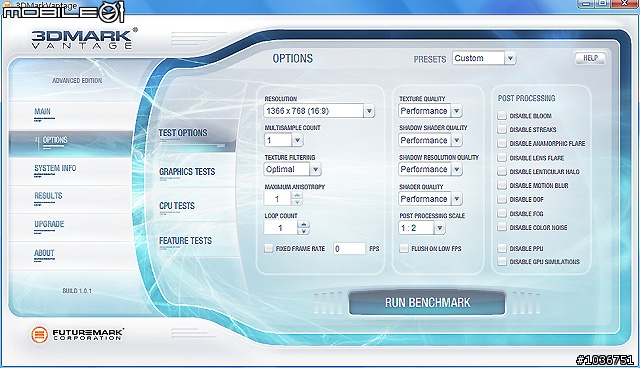Open the Shadow Shader Quality dropdown
Image resolution: width=640 pixels, height=368 pixels.
pyautogui.click(x=430, y=140)
